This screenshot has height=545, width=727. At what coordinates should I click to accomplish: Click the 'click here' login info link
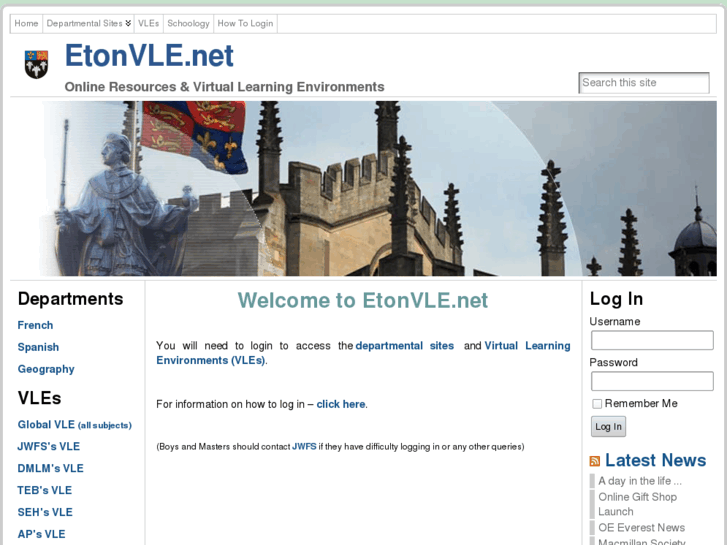tap(341, 404)
